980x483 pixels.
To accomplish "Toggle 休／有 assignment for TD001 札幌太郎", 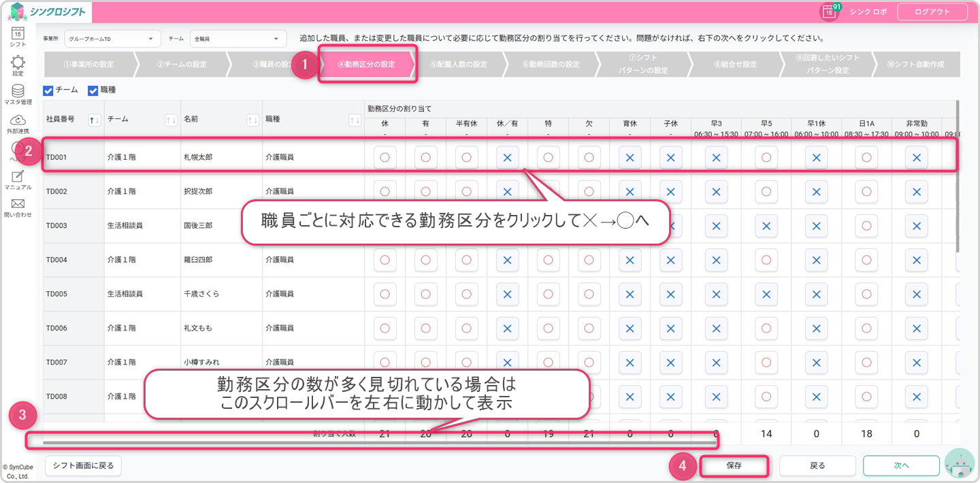I will click(507, 157).
